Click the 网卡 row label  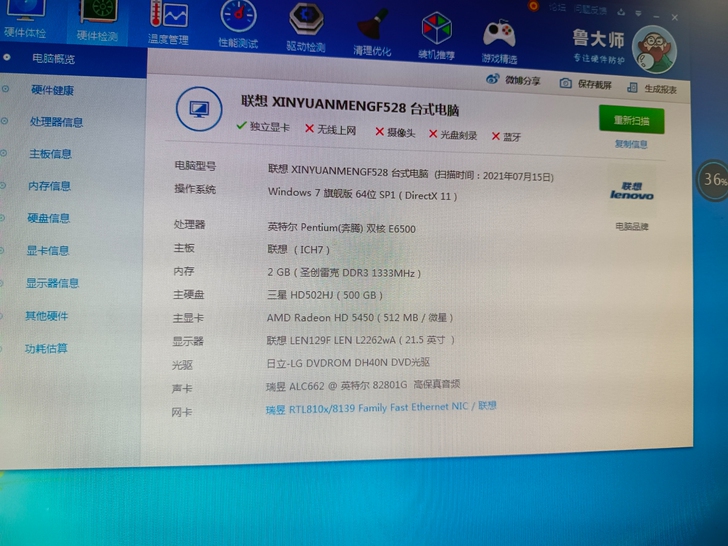tap(182, 412)
